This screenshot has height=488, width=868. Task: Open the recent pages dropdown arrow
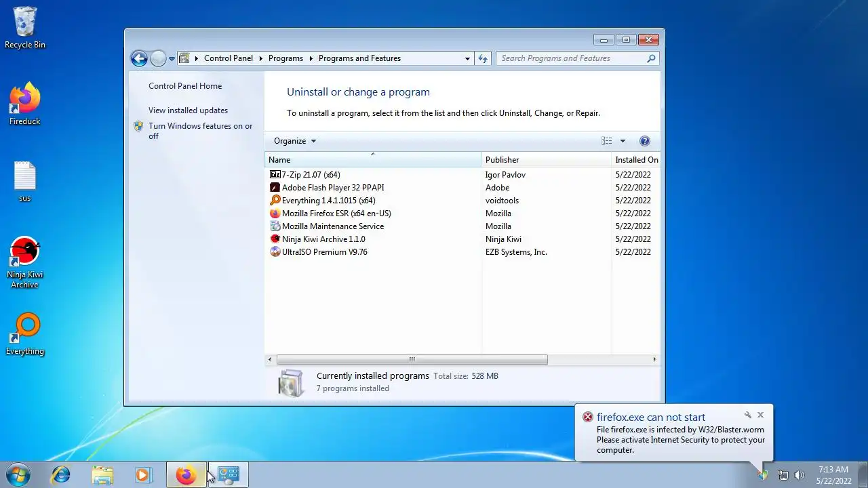(x=172, y=58)
